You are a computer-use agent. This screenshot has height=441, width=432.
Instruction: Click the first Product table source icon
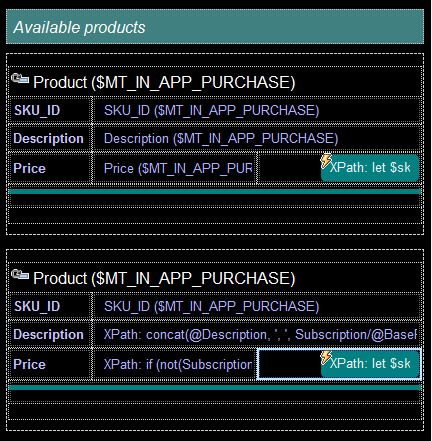20,79
